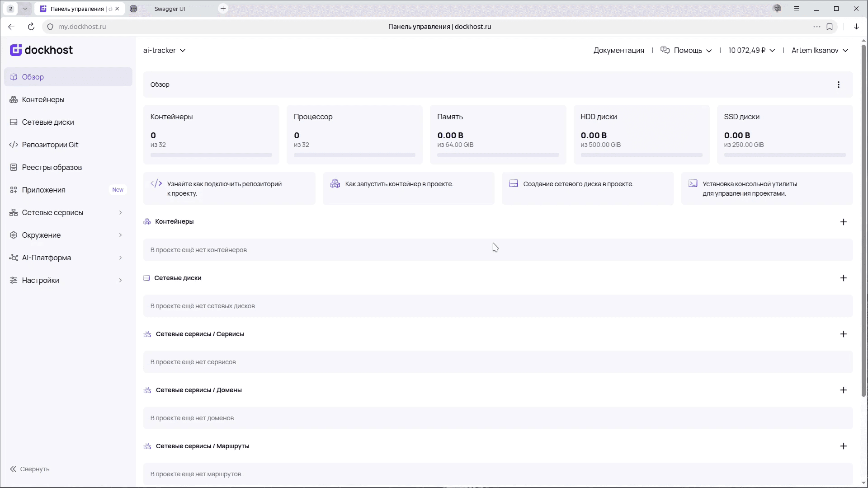The height and width of the screenshot is (488, 868).
Task: Open guide Создание сетевого диска в проекте
Action: pos(588,188)
